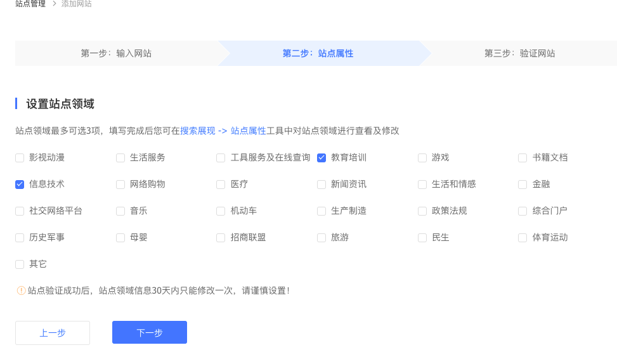Click the orange warning info icon
The width and height of the screenshot is (617, 364).
click(x=21, y=290)
